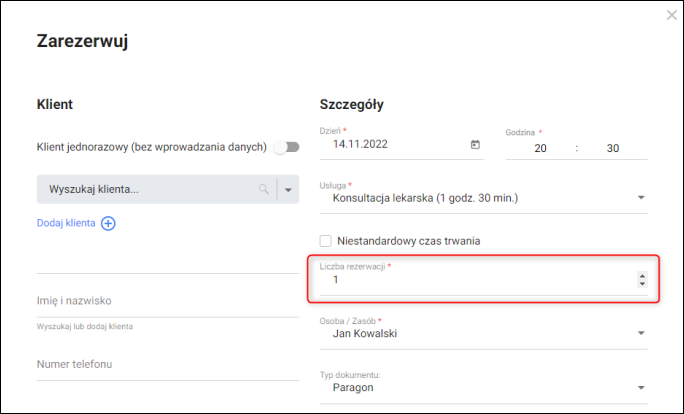The image size is (684, 414).
Task: Close the Zarezerwuj dialog with X
Action: [x=672, y=15]
